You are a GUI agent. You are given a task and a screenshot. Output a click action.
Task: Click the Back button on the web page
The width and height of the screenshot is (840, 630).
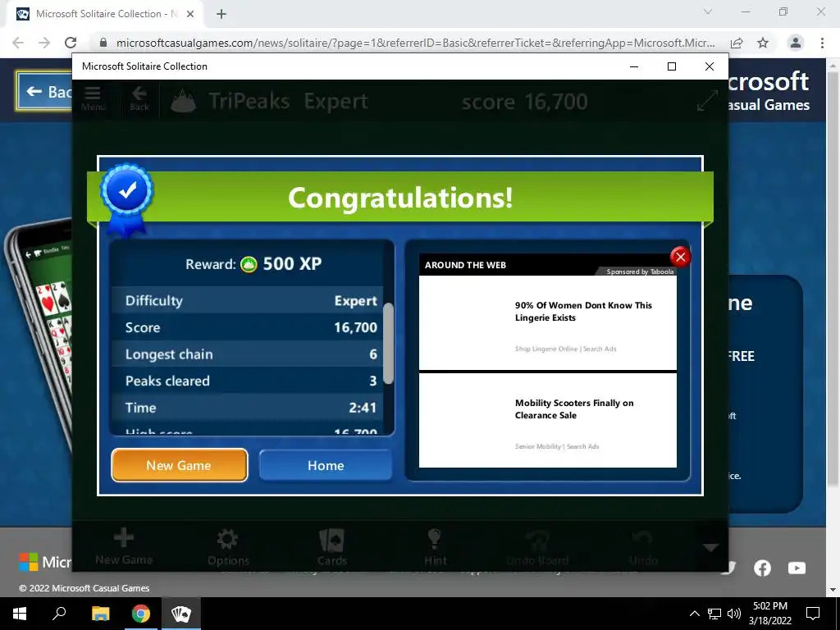pyautogui.click(x=45, y=92)
